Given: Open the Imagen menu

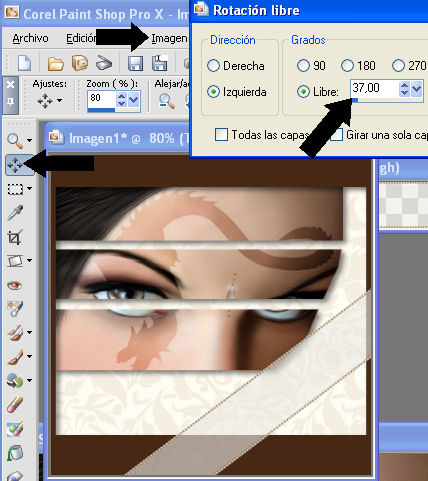Looking at the screenshot, I should click(169, 38).
